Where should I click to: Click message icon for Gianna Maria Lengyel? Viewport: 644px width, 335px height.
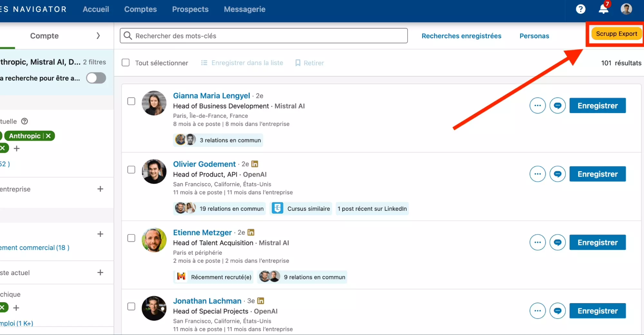click(x=557, y=106)
